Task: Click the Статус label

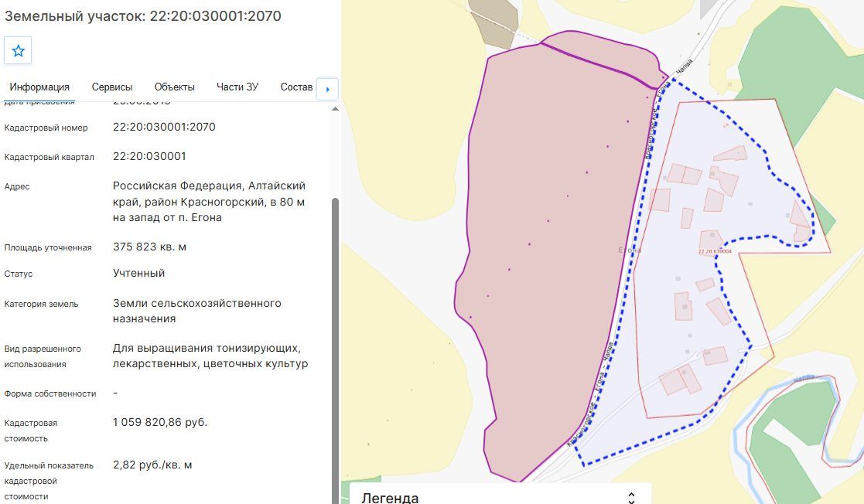Action: click(19, 274)
